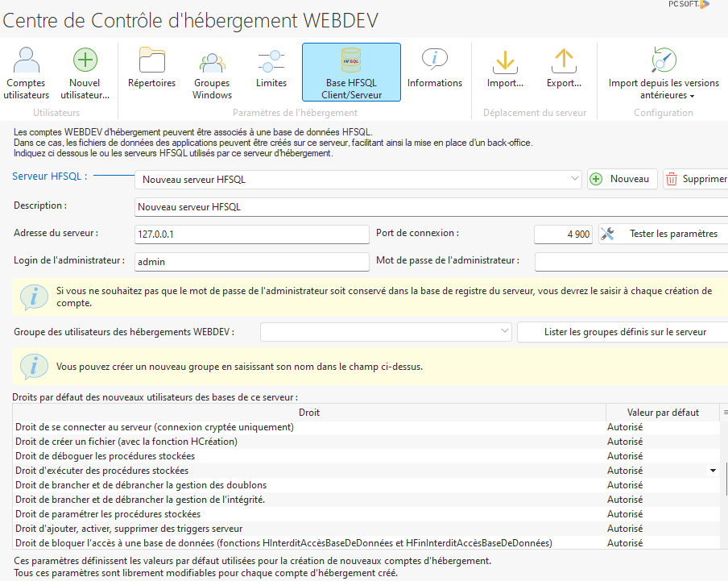Click the administrator password field
Image resolution: width=728 pixels, height=581 pixels.
631,261
